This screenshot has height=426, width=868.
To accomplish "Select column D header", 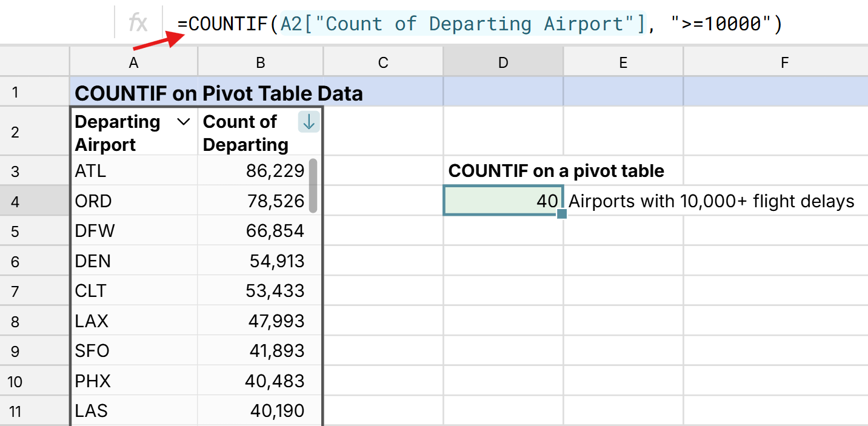I will point(502,61).
